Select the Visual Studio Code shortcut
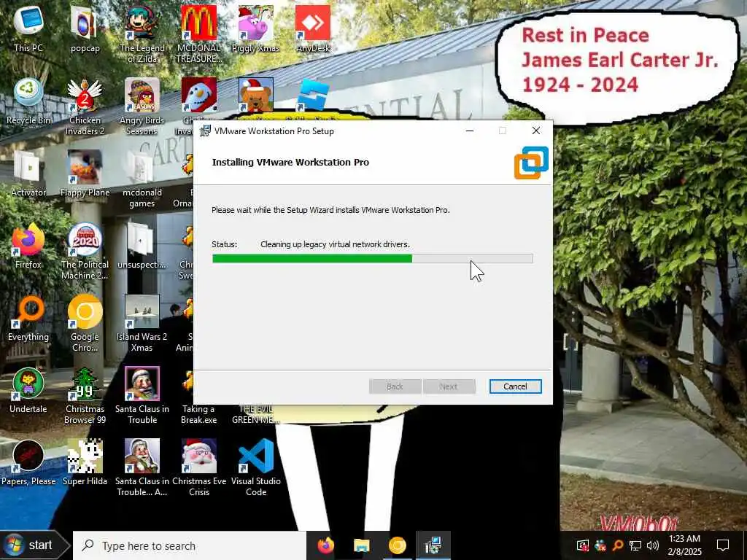Image resolution: width=747 pixels, height=560 pixels. 256,469
